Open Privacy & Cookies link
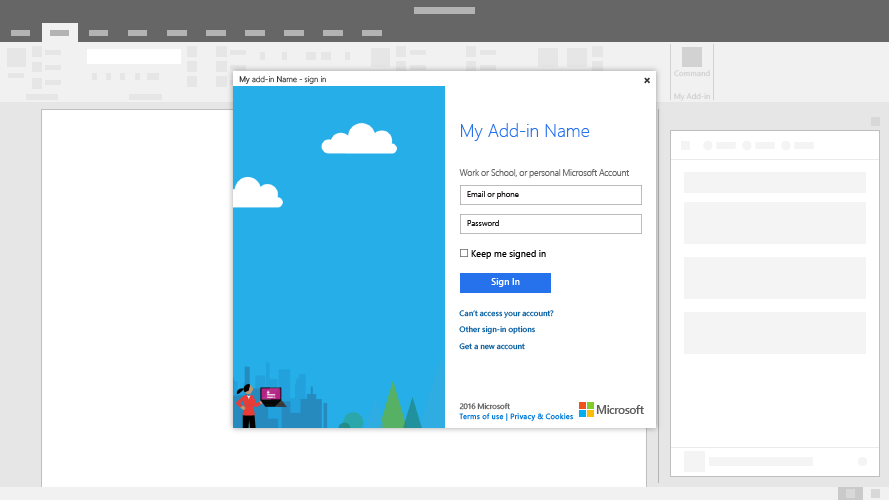The height and width of the screenshot is (500, 889). (541, 417)
